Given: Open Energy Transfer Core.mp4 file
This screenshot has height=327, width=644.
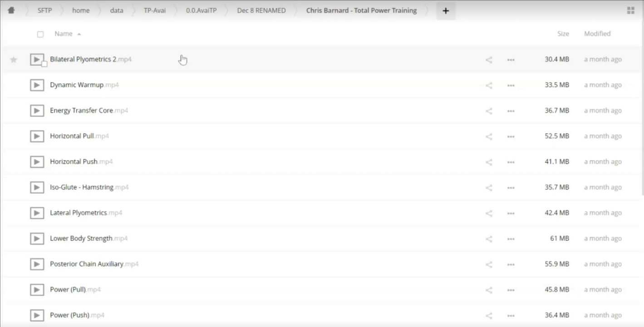Looking at the screenshot, I should point(89,110).
